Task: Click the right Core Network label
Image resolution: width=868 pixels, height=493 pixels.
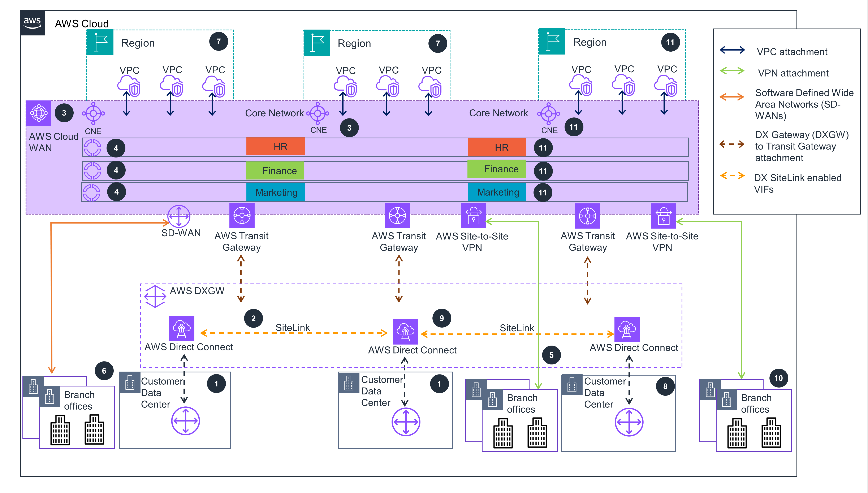Action: [x=498, y=113]
